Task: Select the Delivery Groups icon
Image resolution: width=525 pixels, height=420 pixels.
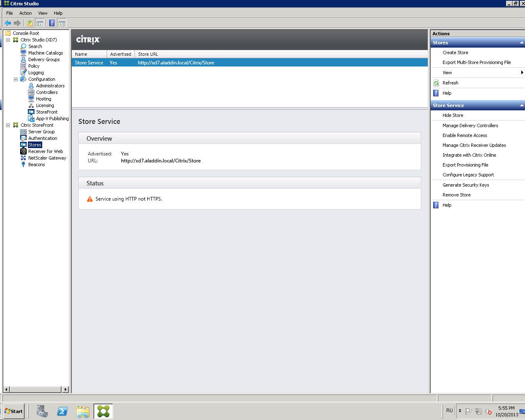Action: [x=23, y=59]
